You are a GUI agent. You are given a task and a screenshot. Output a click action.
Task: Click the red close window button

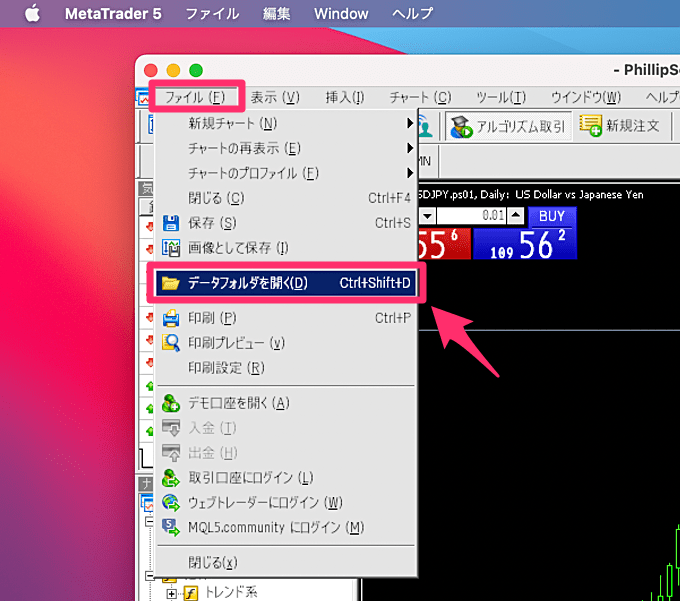(x=151, y=70)
